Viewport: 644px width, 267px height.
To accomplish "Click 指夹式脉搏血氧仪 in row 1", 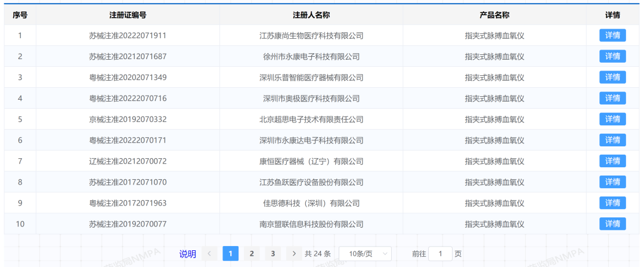I will [494, 36].
